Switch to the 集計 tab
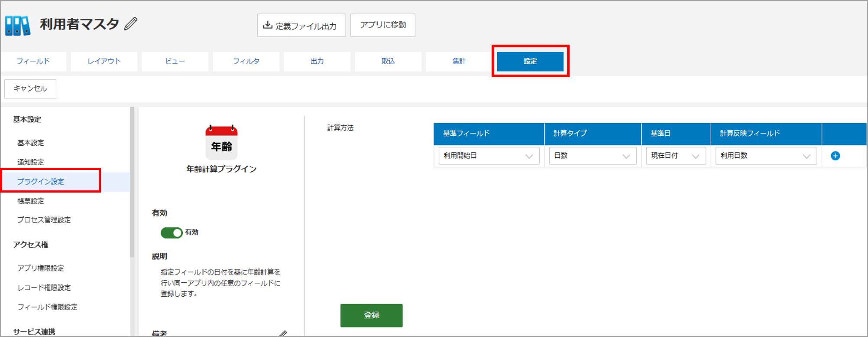The width and height of the screenshot is (868, 337). point(459,61)
